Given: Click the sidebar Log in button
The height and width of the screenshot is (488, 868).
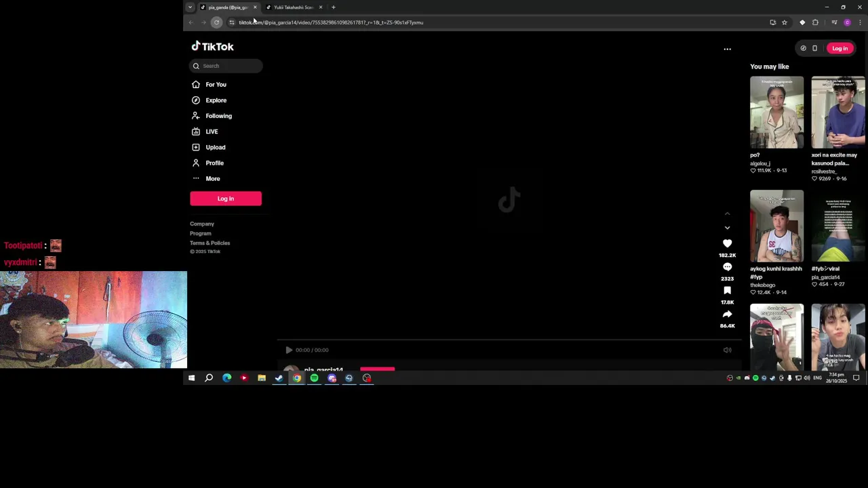Looking at the screenshot, I should pos(226,199).
